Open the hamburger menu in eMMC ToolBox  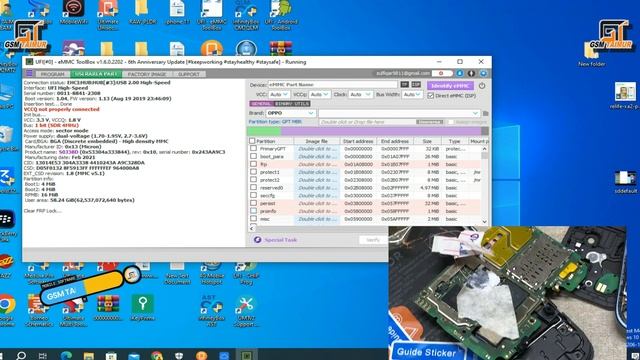29,73
